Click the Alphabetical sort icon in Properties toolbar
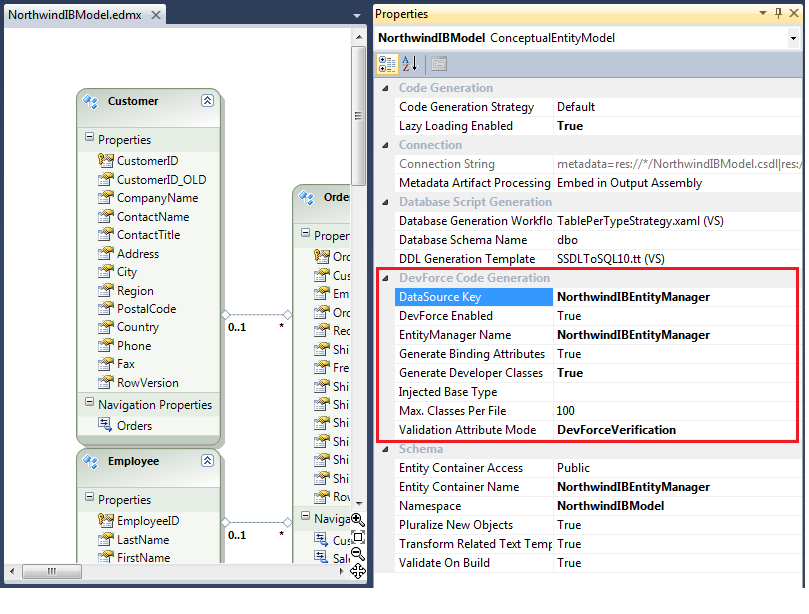This screenshot has height=614, width=809. 410,64
